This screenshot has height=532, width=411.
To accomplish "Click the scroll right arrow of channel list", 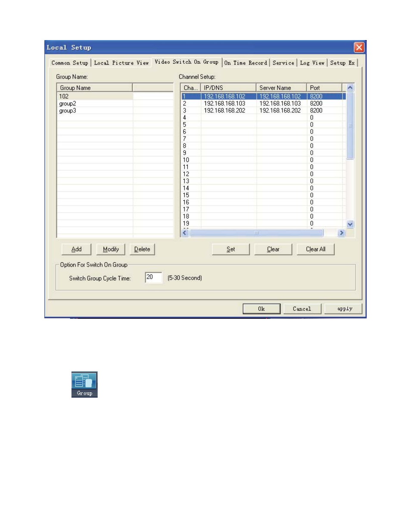I will (x=342, y=233).
